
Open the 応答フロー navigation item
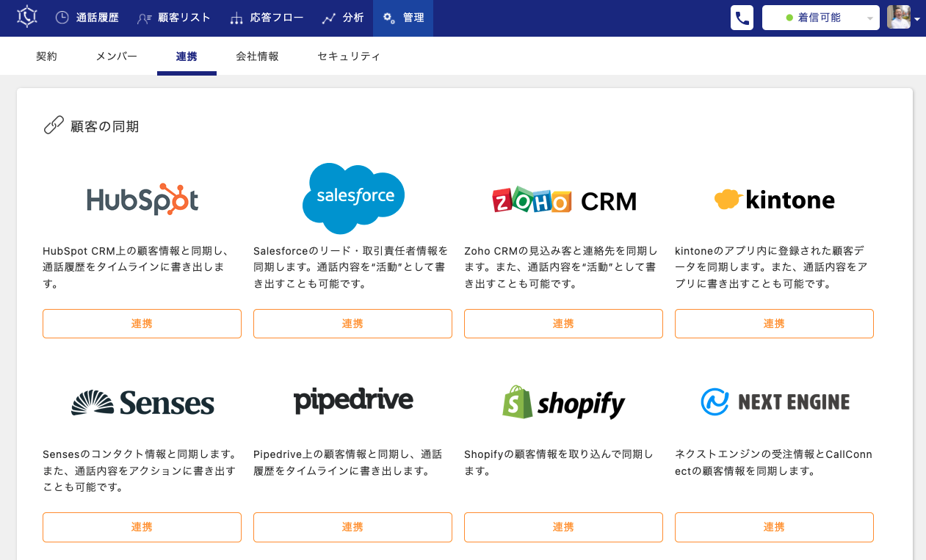267,18
